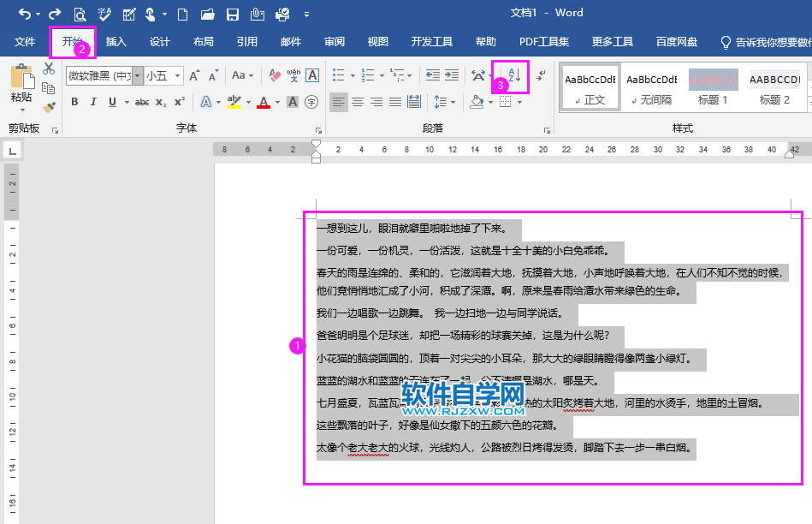Image resolution: width=812 pixels, height=524 pixels.
Task: Select the Format Painter tool
Action: pyautogui.click(x=49, y=107)
